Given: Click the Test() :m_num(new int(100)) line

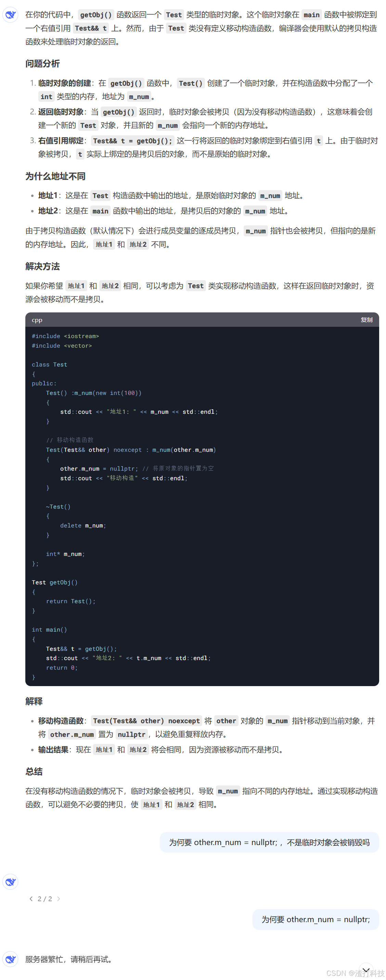Looking at the screenshot, I should point(94,393).
